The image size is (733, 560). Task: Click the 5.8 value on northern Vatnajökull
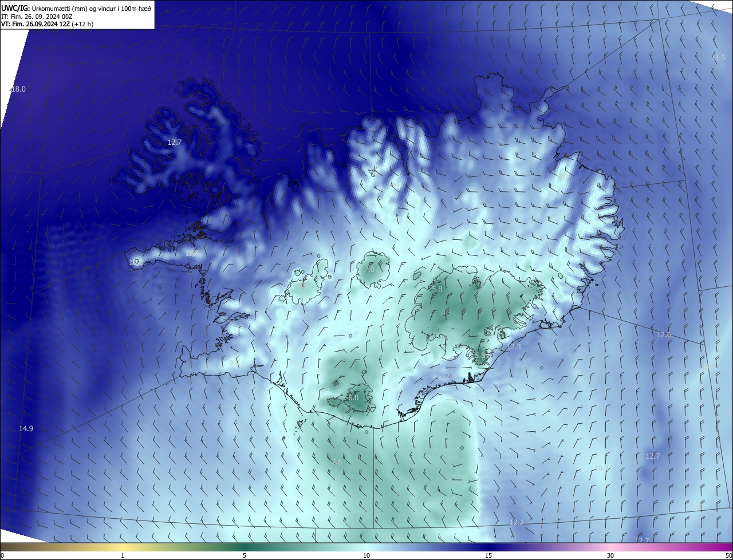(438, 289)
